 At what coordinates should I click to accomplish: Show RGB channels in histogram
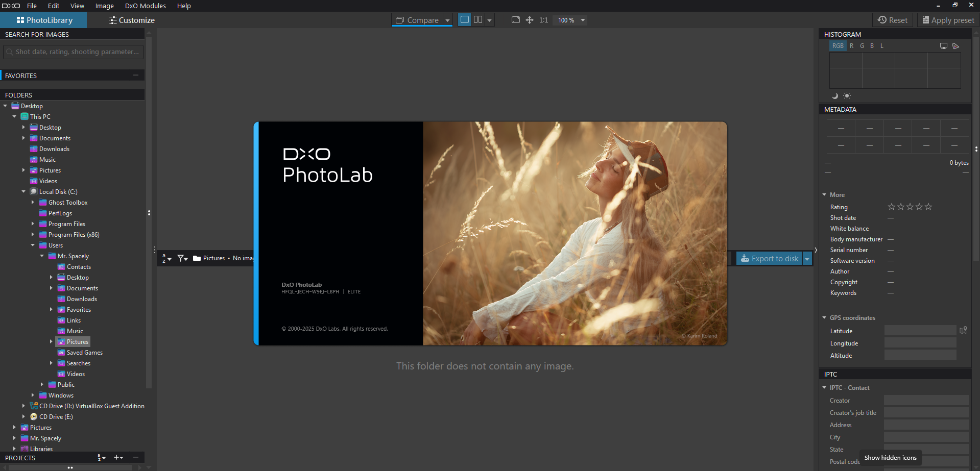838,46
